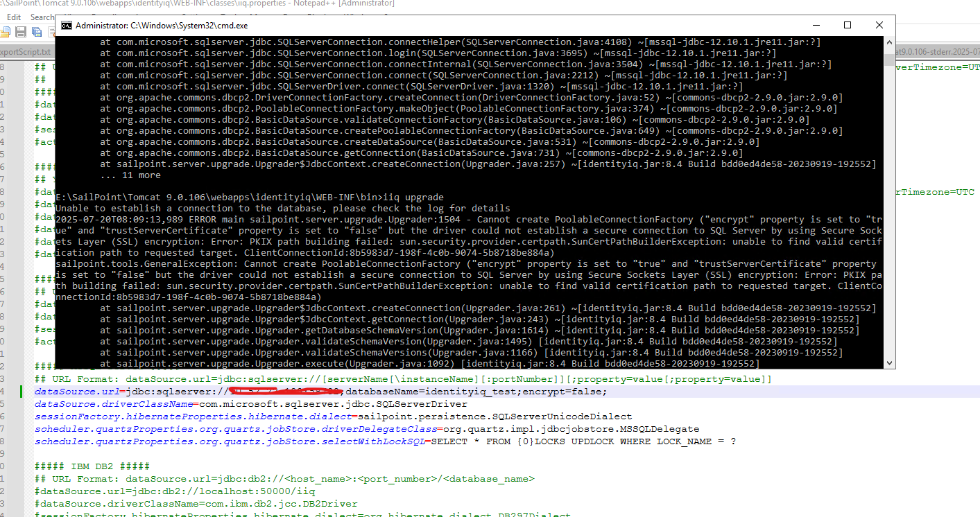The image size is (980, 517).
Task: Click the Notepad++ title bar path text
Action: [198, 3]
